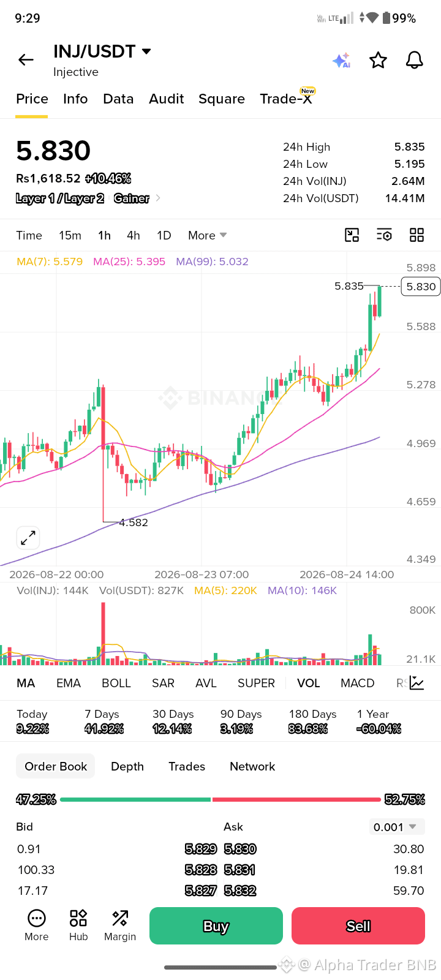441x980 pixels.
Task: Tap the 24h High 5.835 value
Action: [409, 147]
